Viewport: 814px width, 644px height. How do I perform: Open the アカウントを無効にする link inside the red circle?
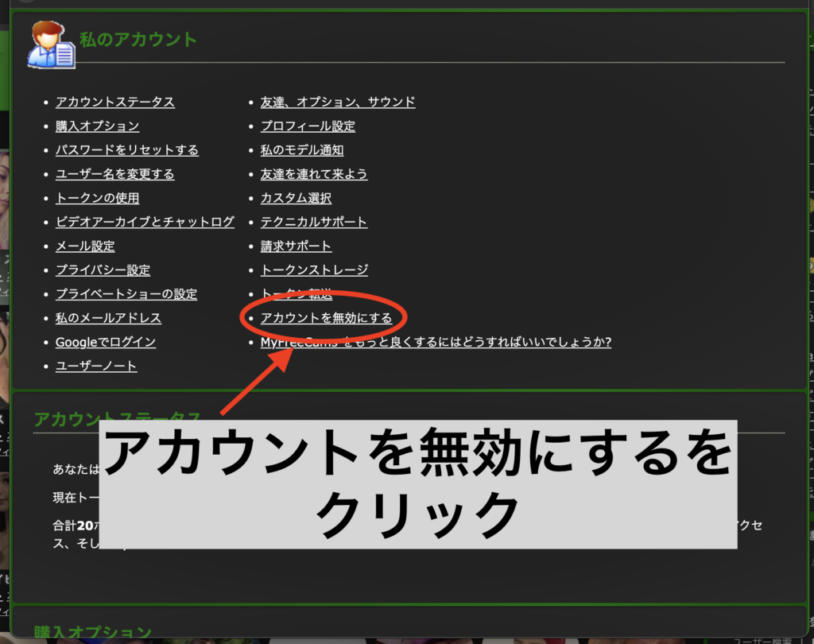coord(324,317)
